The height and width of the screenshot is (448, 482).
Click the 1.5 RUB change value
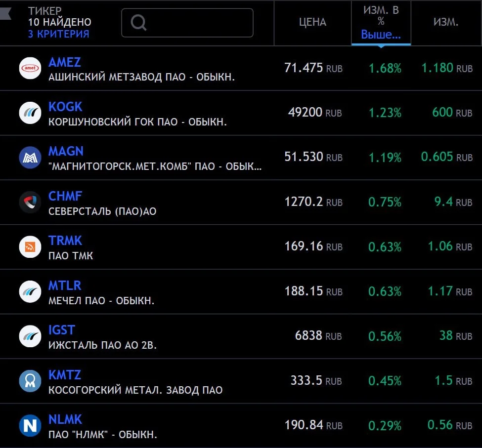tap(453, 380)
